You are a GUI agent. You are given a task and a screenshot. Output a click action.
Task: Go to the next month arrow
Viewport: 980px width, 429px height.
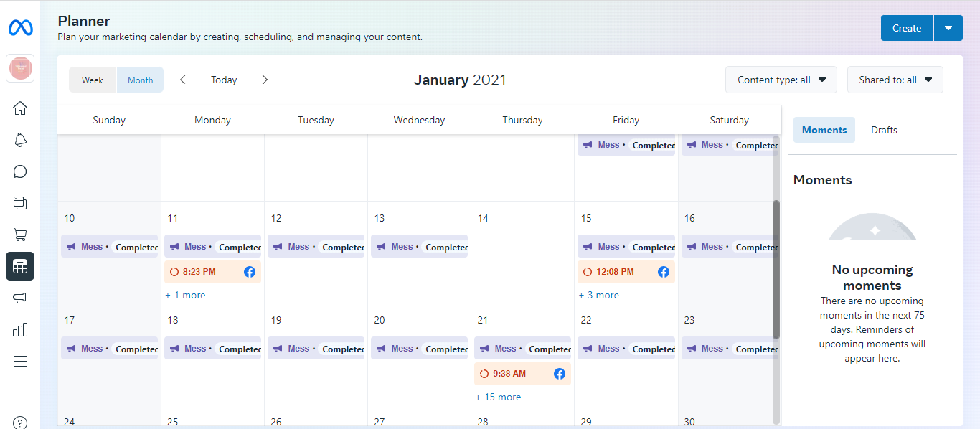265,80
